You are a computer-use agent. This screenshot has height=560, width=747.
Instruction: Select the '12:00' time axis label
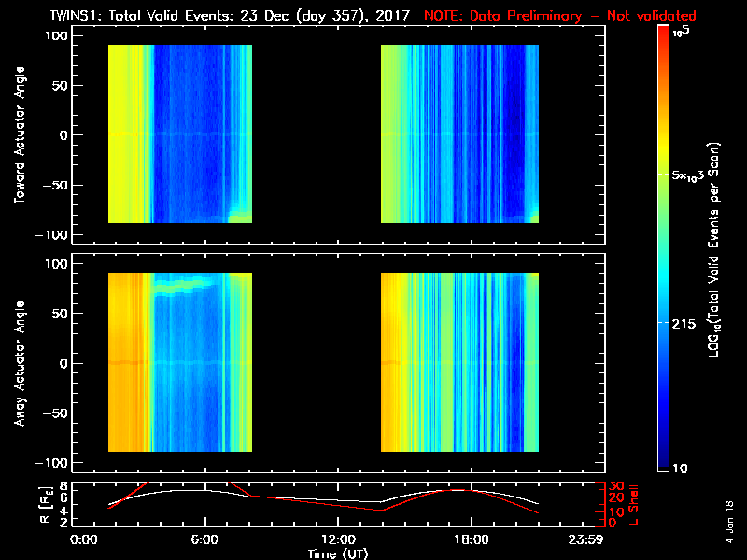click(x=338, y=540)
